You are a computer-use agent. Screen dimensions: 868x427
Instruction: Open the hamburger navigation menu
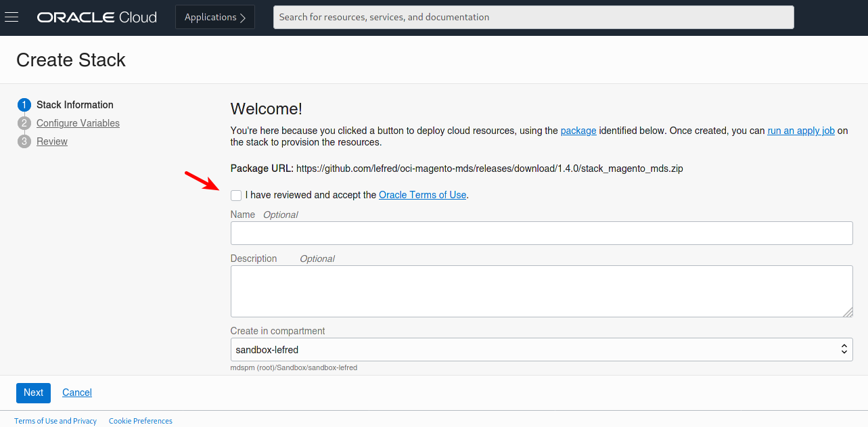point(12,17)
